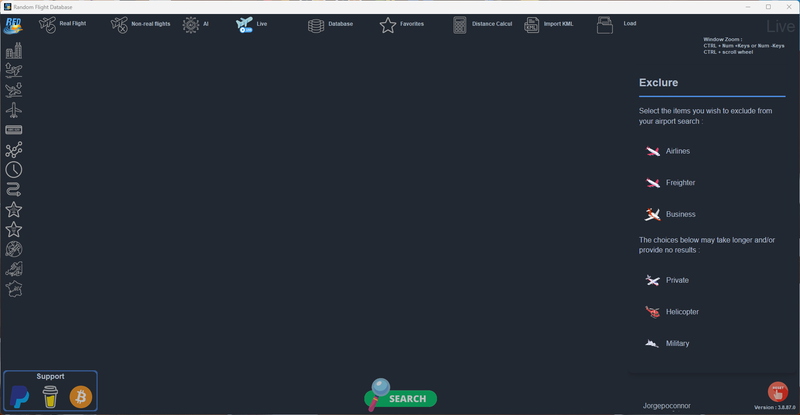Open Favorites from top toolbar

[x=388, y=25]
